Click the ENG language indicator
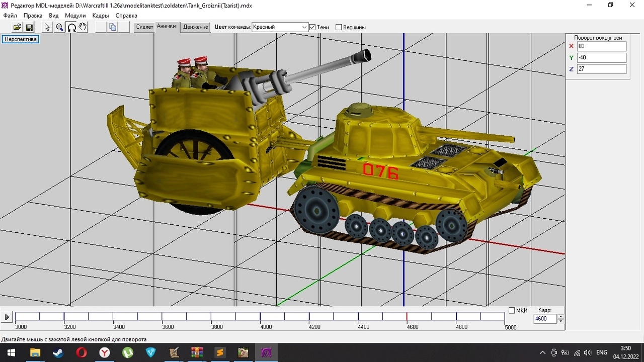 602,352
